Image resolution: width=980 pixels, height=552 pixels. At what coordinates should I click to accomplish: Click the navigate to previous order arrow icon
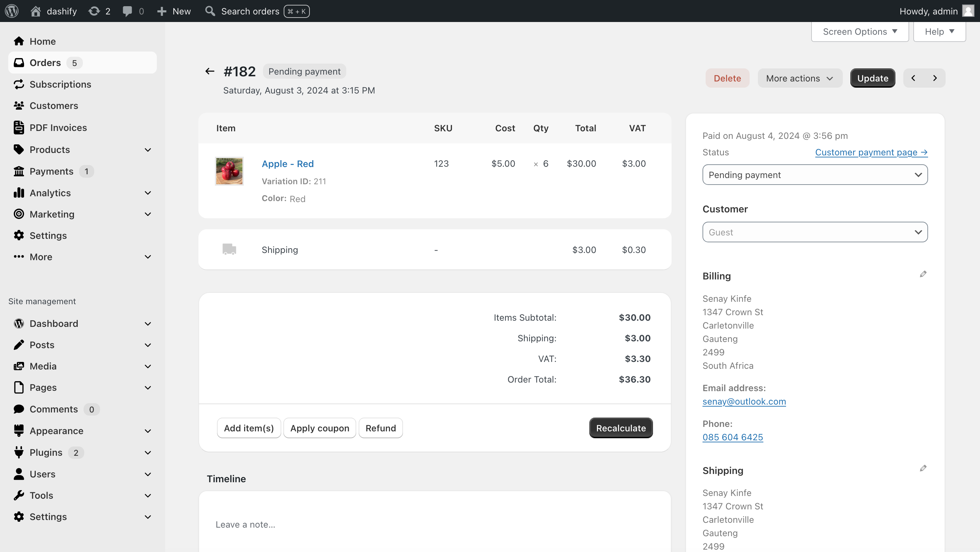[913, 78]
